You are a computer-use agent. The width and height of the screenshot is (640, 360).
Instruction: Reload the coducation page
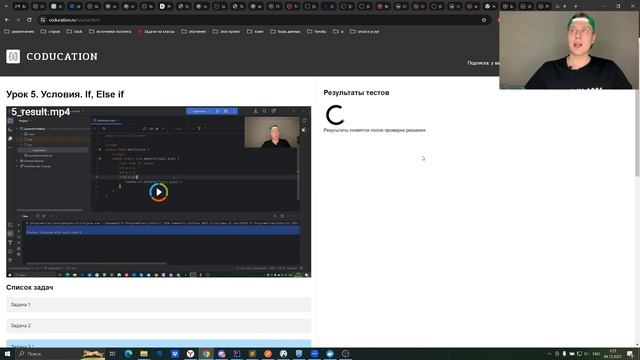coord(29,20)
